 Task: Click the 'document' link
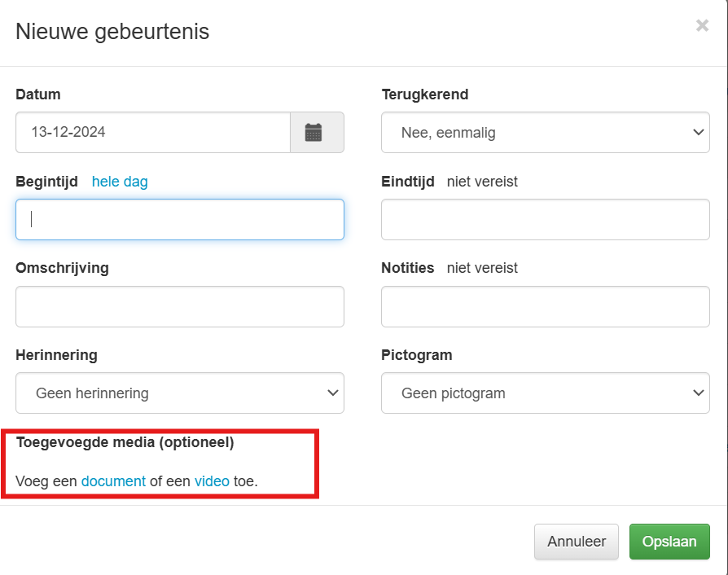tap(113, 481)
